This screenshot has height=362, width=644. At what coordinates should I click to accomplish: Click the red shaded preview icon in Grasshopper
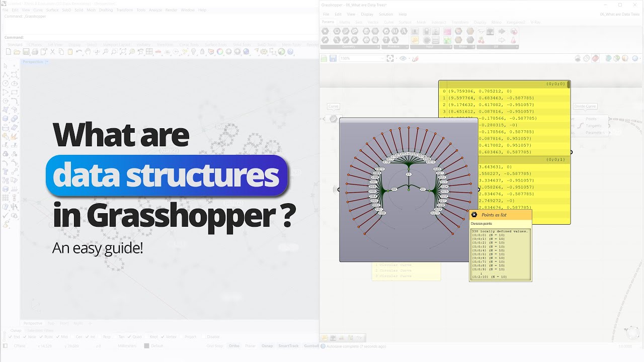click(595, 58)
